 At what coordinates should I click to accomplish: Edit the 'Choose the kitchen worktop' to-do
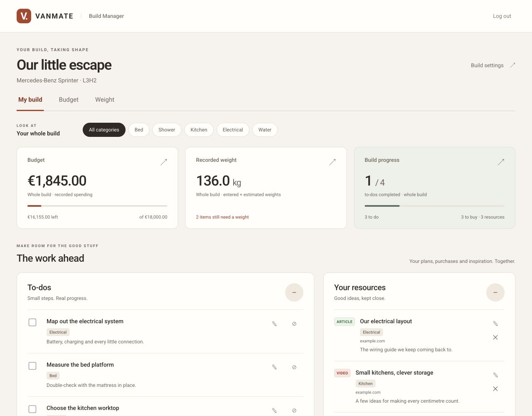coord(274,411)
